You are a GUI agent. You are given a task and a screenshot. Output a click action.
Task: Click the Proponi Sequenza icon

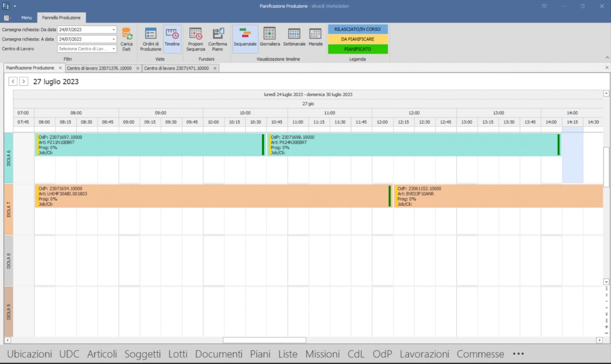(x=196, y=38)
